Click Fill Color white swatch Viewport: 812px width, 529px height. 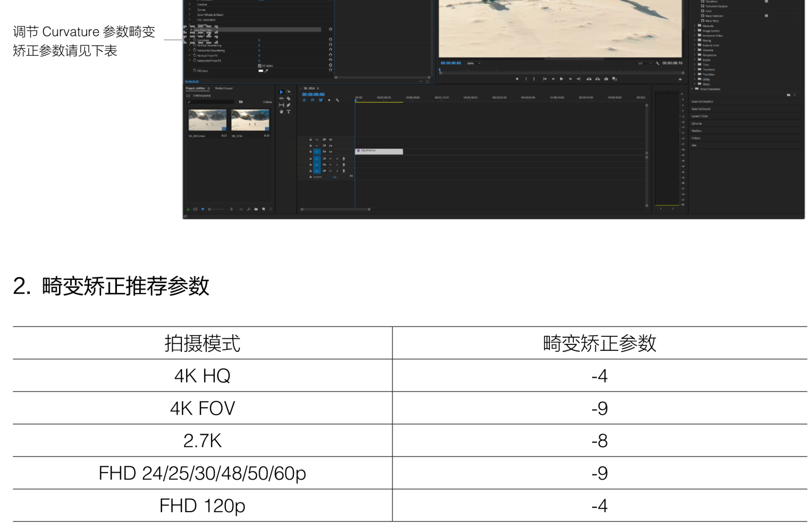tap(261, 71)
